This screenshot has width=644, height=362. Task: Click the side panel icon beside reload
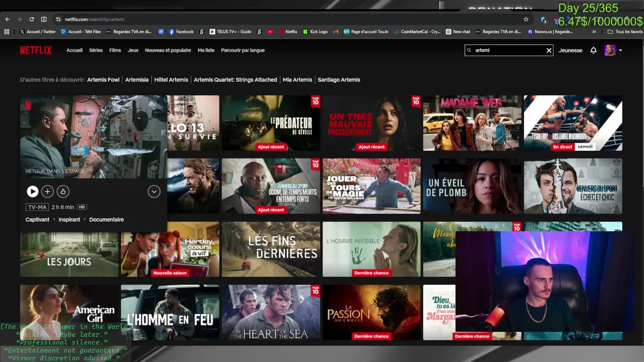click(x=44, y=19)
